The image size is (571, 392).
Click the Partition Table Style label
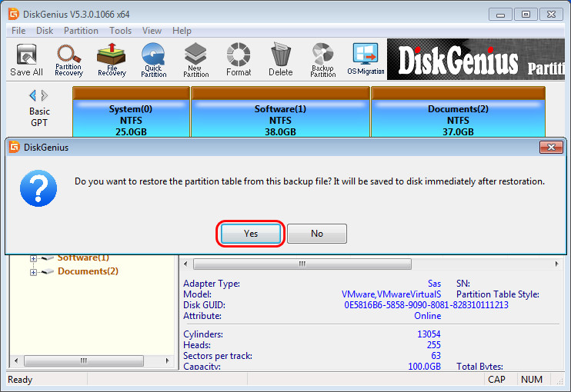[497, 294]
